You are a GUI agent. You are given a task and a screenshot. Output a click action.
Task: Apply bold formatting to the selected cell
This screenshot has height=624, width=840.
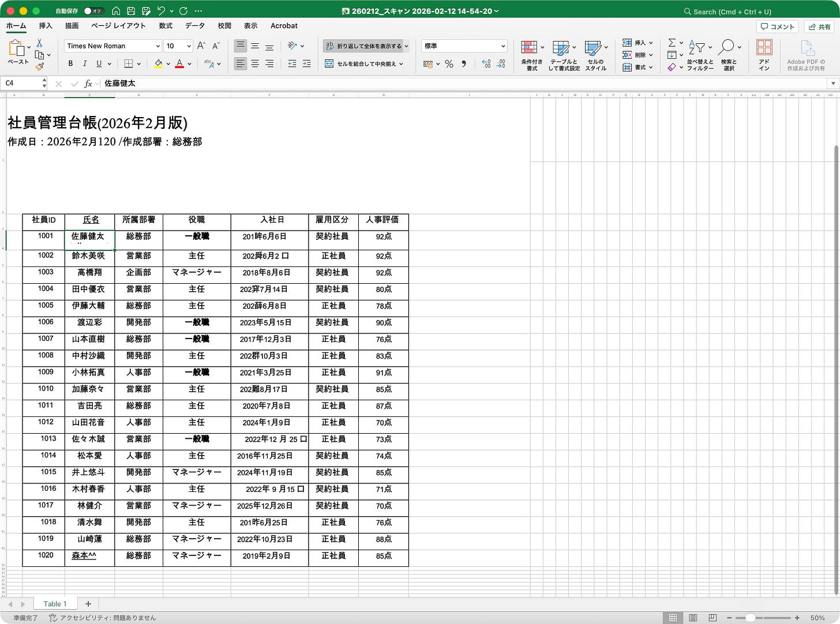coord(70,63)
